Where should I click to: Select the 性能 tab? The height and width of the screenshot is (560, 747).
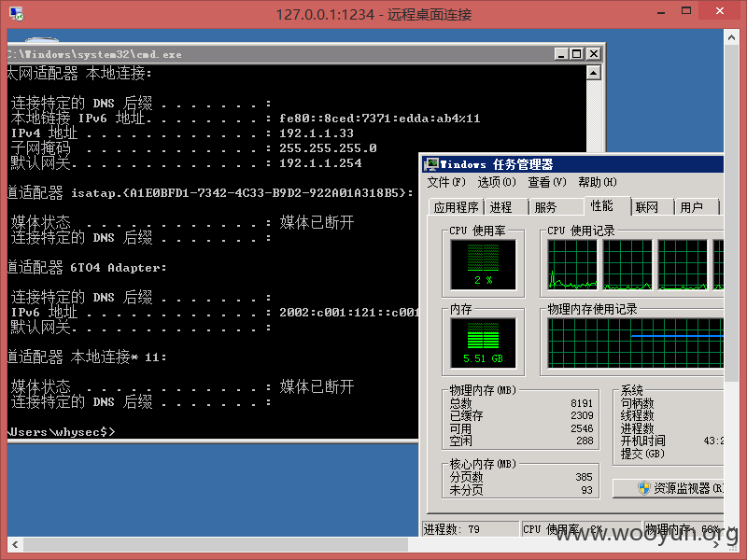(606, 205)
